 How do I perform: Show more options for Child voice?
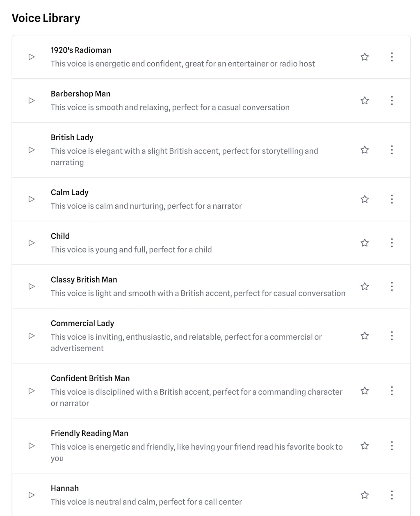[392, 243]
